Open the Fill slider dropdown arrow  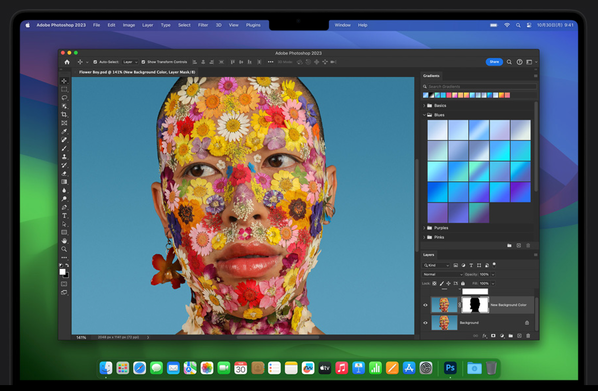[x=493, y=283]
